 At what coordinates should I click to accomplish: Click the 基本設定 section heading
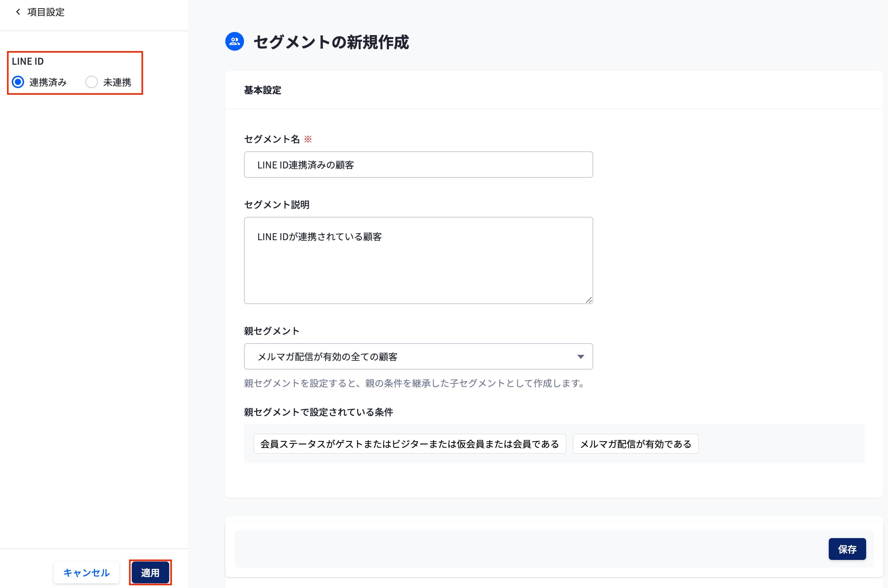tap(262, 90)
